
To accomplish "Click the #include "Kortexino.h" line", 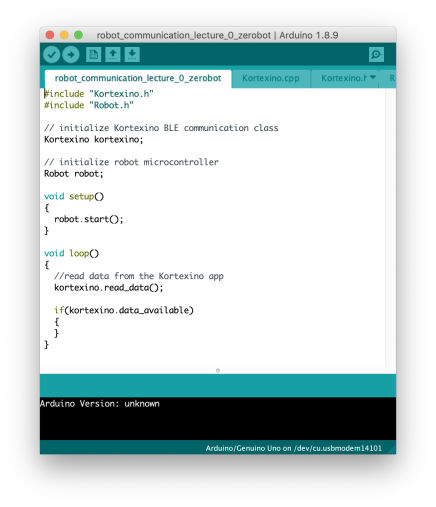I will [x=99, y=94].
